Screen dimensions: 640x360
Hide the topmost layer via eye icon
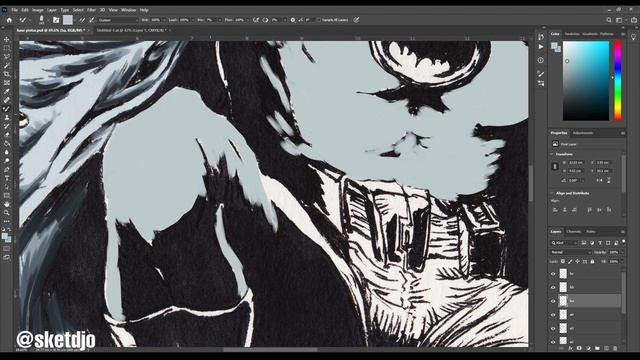tap(553, 274)
